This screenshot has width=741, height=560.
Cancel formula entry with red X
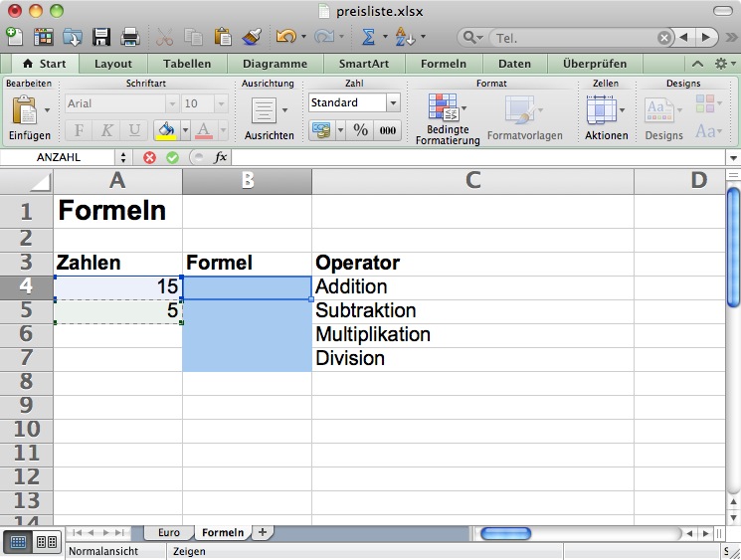[150, 157]
